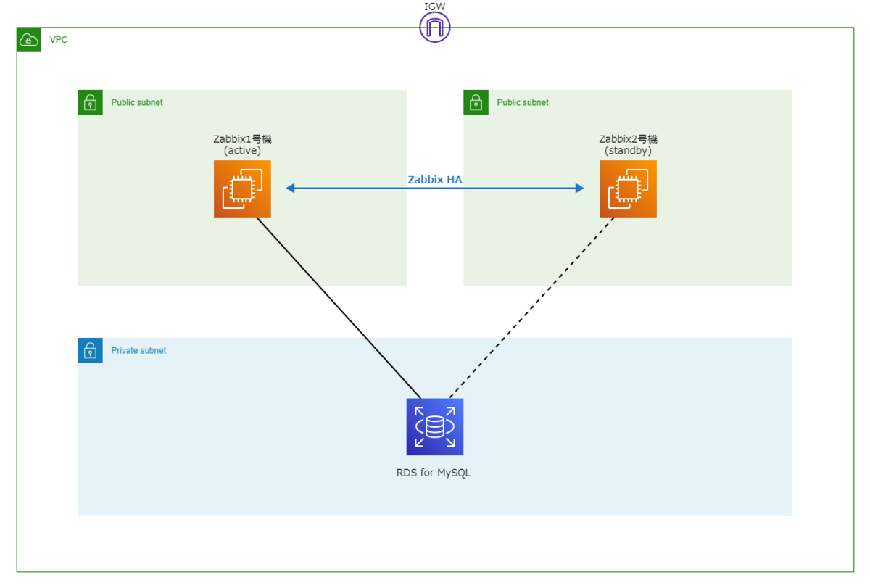Select the "Zabbix1号機" label

[242, 139]
